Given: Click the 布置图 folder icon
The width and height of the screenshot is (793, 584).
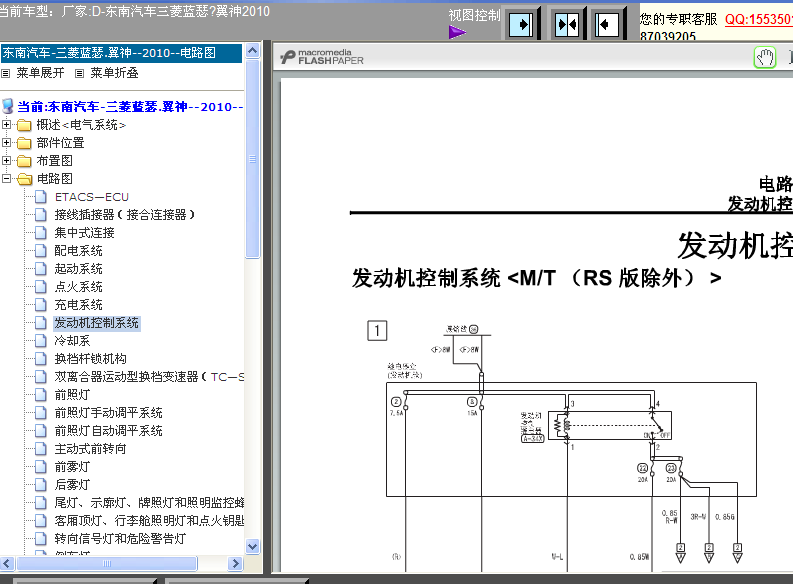Looking at the screenshot, I should pyautogui.click(x=24, y=161).
